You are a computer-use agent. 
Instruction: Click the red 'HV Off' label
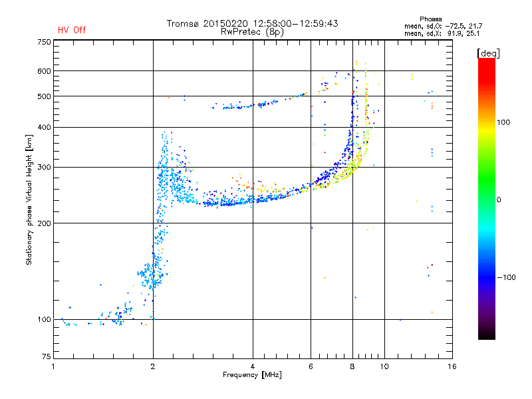pyautogui.click(x=72, y=30)
